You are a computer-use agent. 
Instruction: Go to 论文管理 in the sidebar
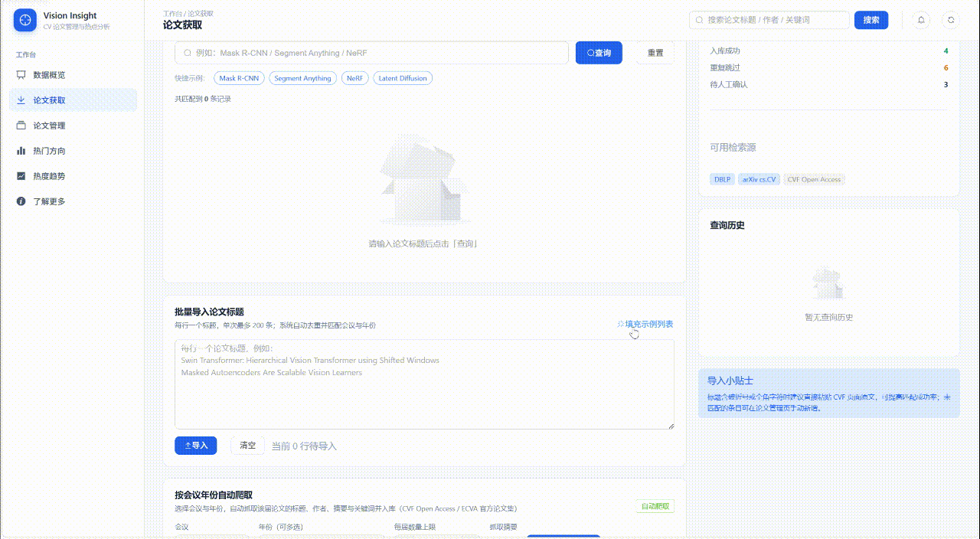point(73,126)
